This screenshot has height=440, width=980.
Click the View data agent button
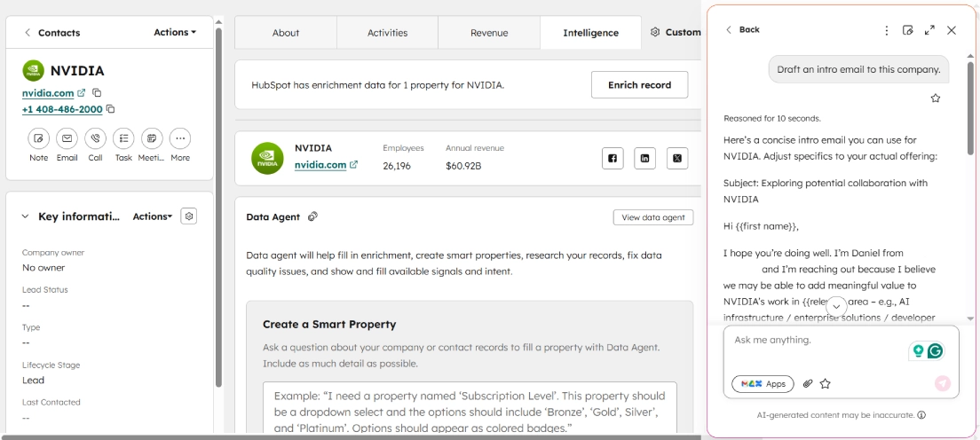point(653,217)
